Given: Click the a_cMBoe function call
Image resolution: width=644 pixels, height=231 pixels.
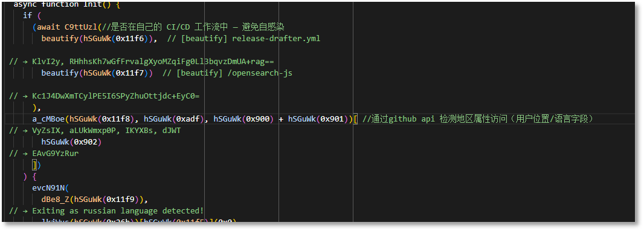Looking at the screenshot, I should click(x=48, y=119).
